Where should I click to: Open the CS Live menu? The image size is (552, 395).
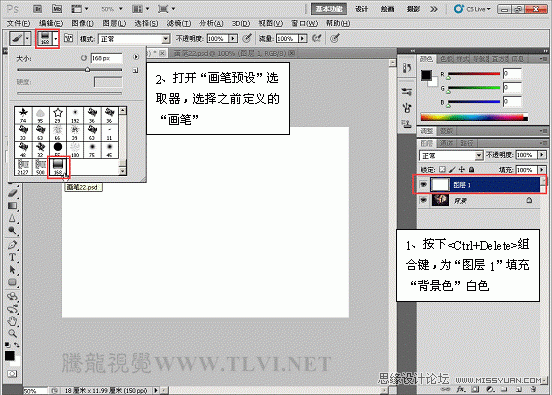point(472,9)
